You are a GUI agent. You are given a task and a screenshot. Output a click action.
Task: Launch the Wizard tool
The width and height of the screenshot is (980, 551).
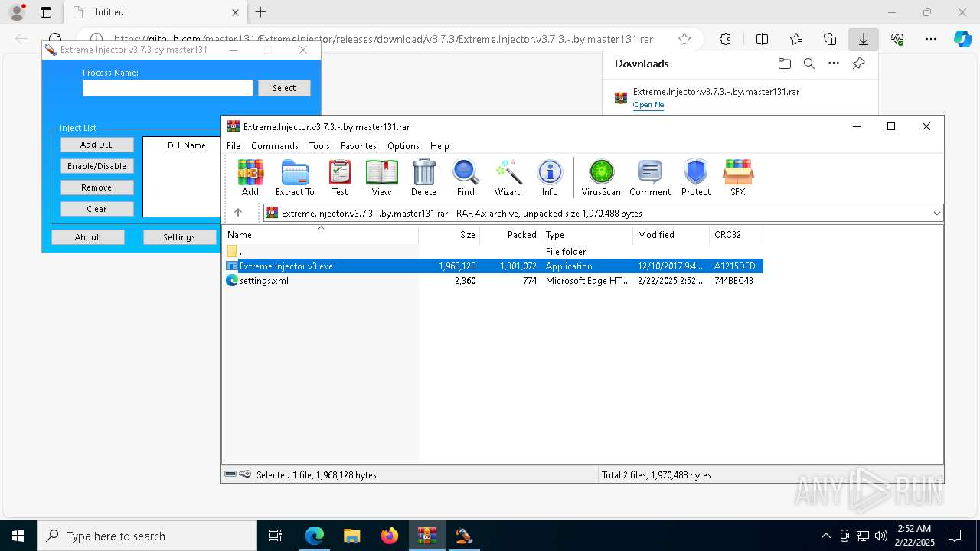508,178
